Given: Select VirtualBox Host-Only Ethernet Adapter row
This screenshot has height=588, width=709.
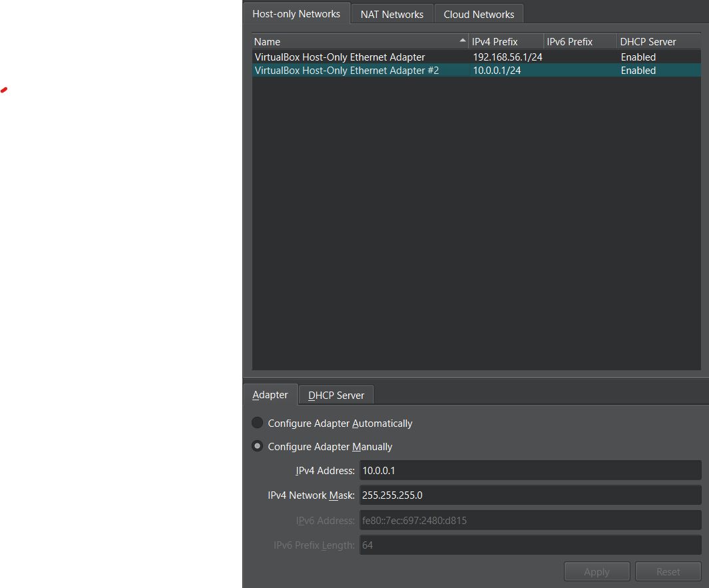Looking at the screenshot, I should 477,57.
